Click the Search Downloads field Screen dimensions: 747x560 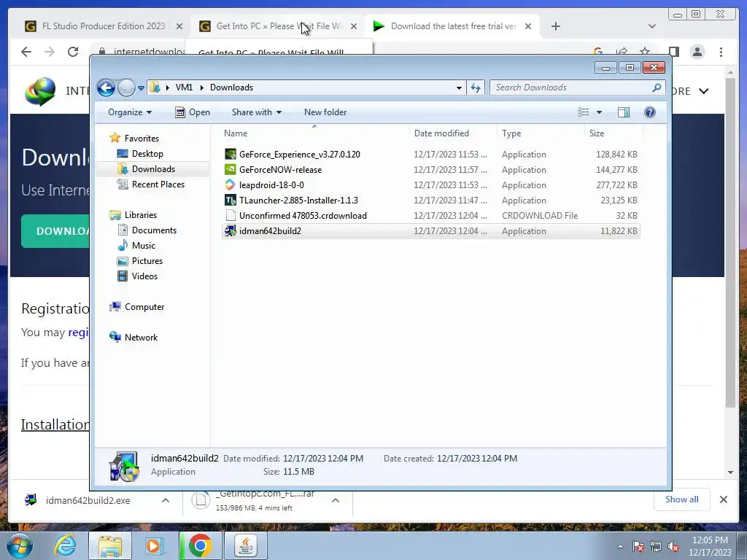pos(577,87)
